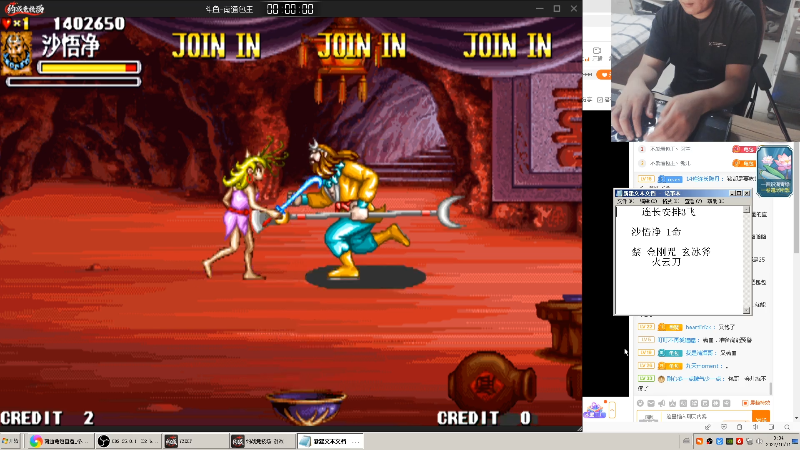Toggle the orange checkbox right of chat toolbar
The image size is (800, 450).
745,403
